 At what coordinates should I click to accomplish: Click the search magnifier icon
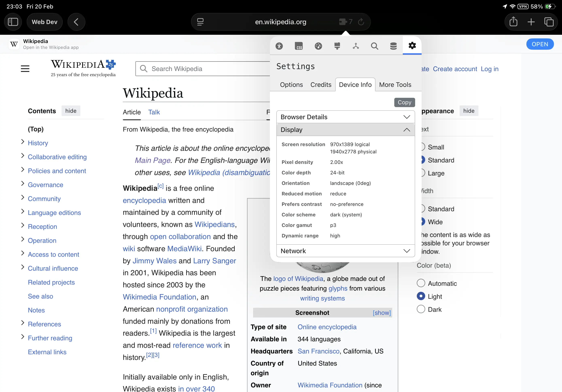(374, 46)
